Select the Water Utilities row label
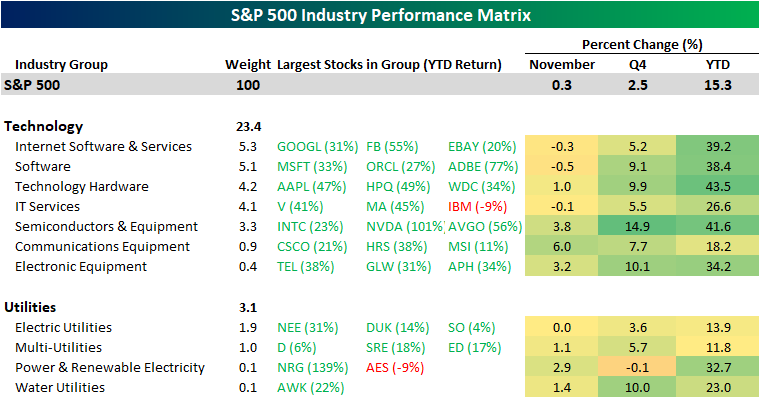 (60, 387)
